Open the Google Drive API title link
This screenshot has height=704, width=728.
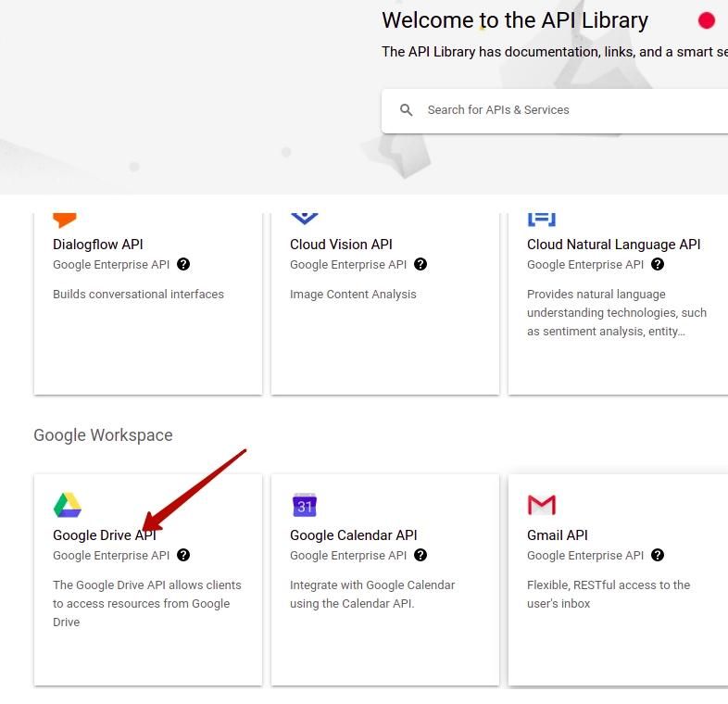(105, 535)
